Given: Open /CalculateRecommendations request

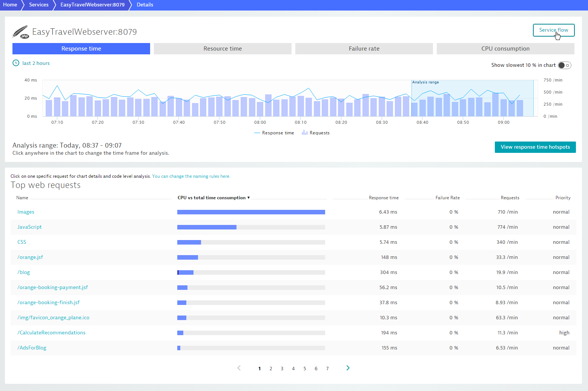Looking at the screenshot, I should pos(51,333).
